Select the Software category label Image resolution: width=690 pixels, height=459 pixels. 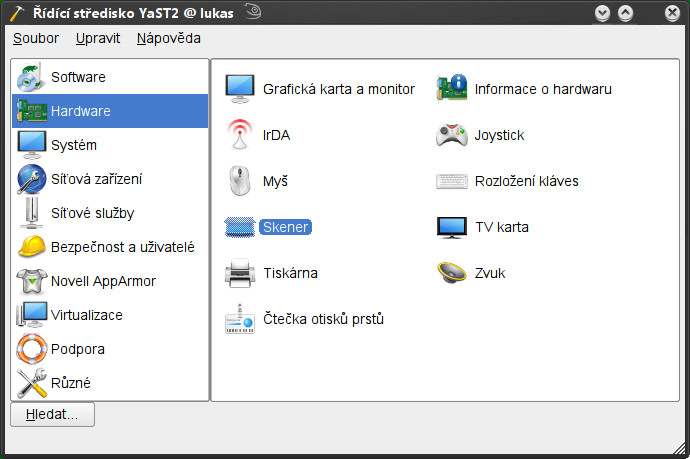click(78, 77)
